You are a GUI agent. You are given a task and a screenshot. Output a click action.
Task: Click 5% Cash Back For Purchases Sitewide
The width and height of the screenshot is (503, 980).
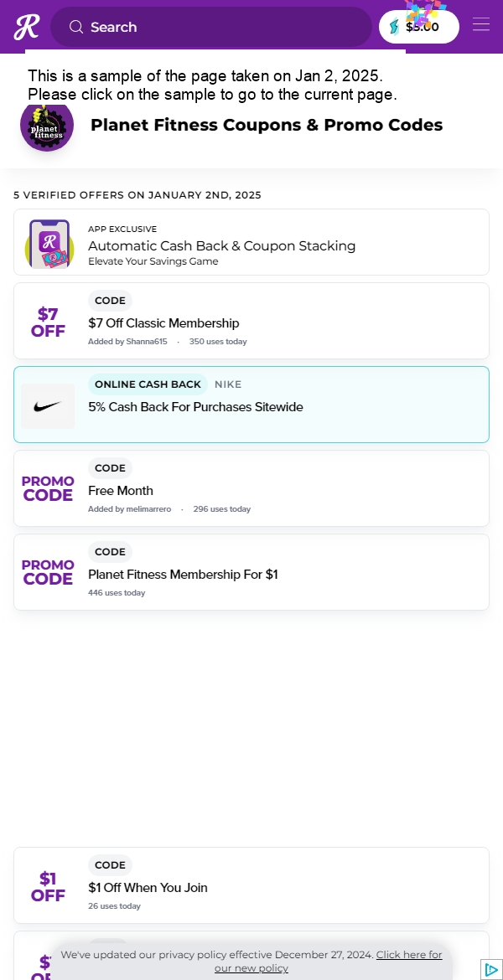(x=195, y=407)
